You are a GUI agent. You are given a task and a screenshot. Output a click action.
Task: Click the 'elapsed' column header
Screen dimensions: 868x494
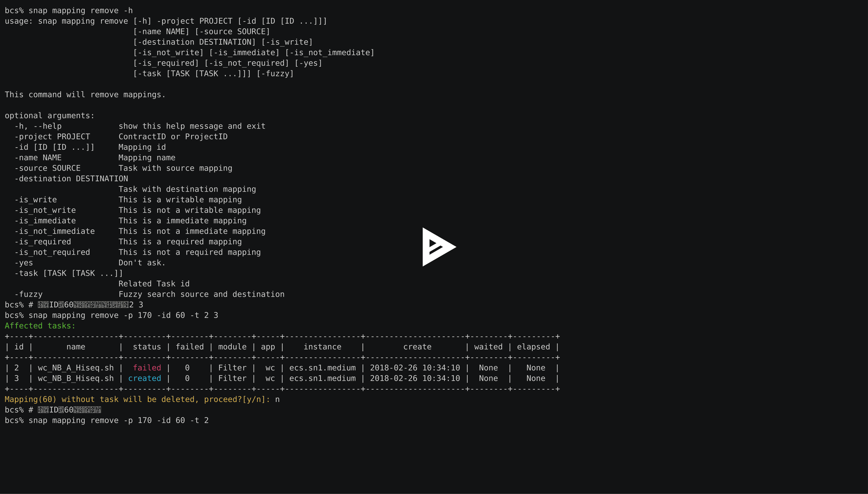click(534, 347)
